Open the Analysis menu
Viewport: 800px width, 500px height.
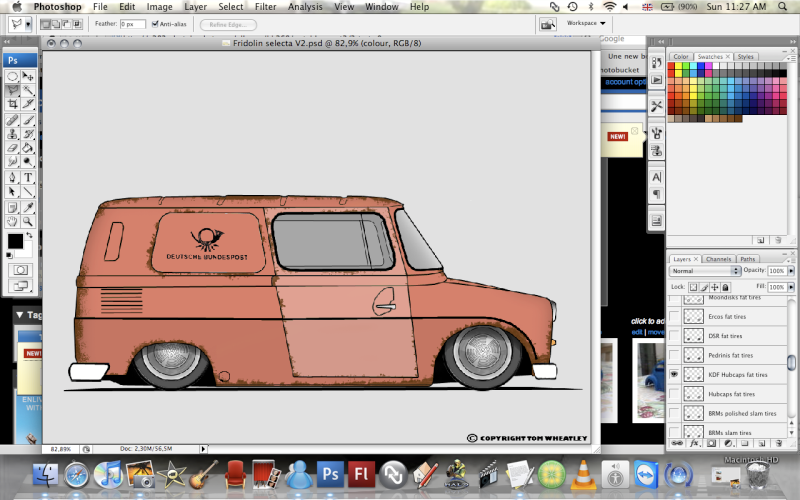click(305, 7)
